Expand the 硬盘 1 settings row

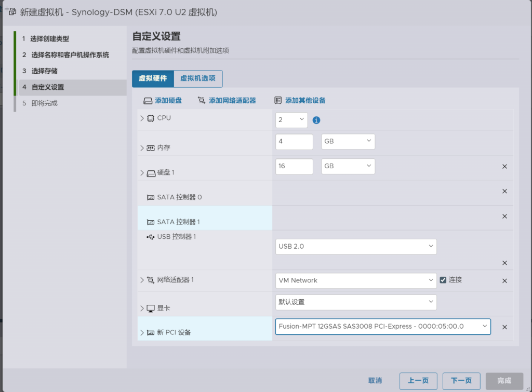tap(142, 173)
